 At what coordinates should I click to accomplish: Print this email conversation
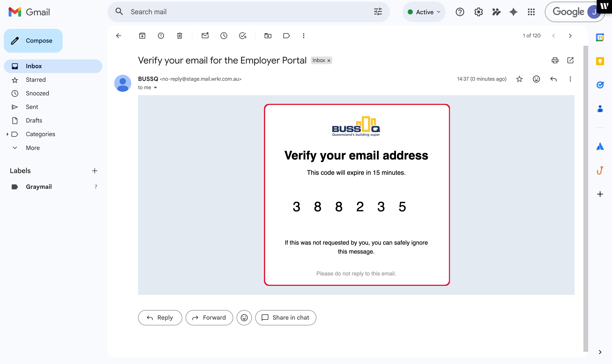(555, 60)
